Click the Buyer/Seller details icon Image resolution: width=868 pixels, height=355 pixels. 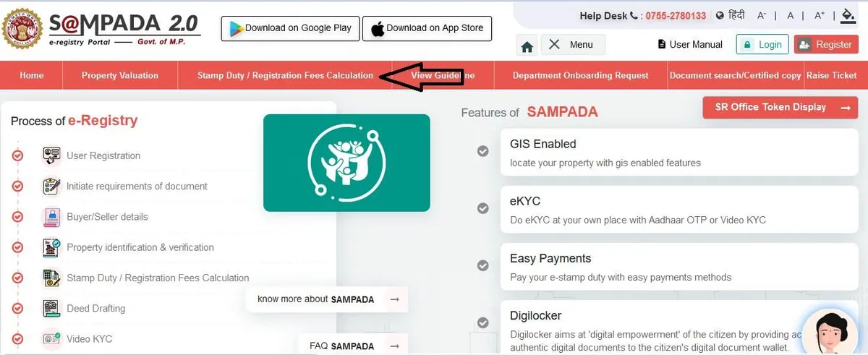pos(51,217)
